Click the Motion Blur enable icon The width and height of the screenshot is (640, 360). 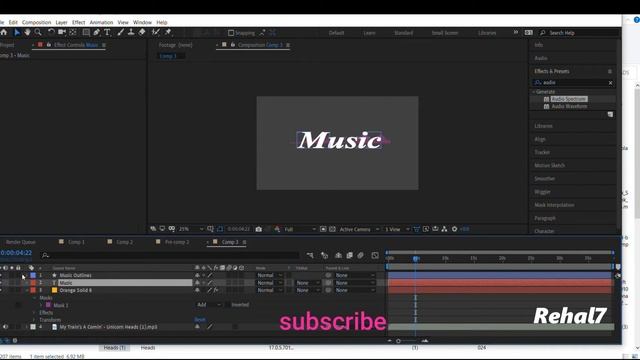(360, 256)
